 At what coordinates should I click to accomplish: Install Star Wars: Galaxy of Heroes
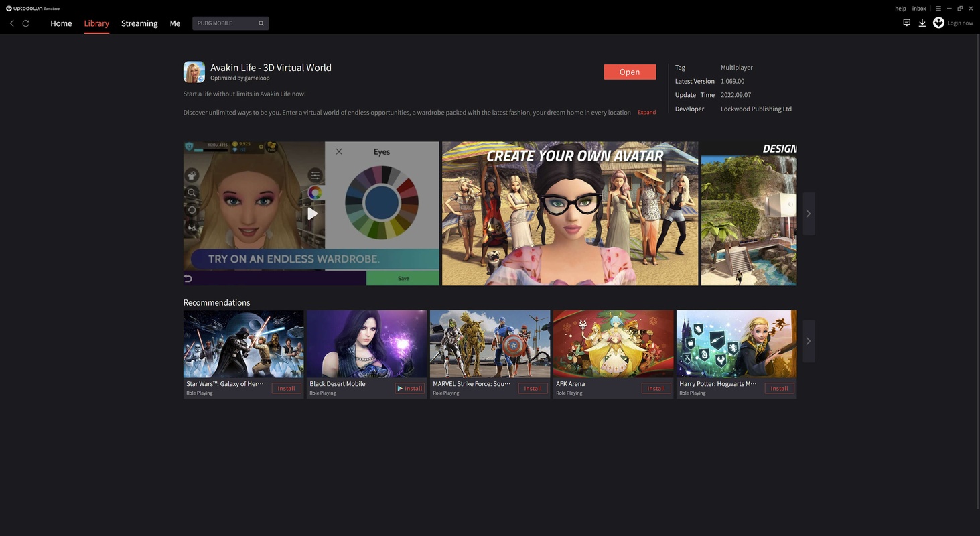pos(286,389)
